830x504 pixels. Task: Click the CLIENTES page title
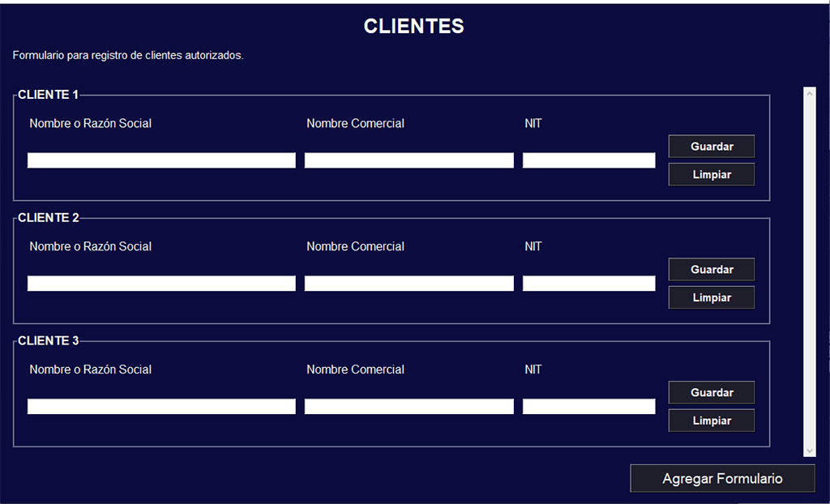click(x=414, y=27)
